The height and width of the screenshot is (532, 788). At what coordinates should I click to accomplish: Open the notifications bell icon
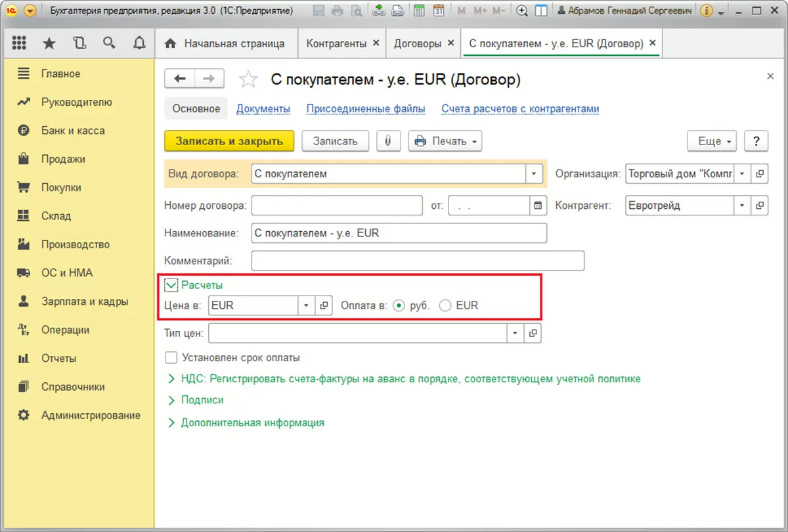(x=139, y=43)
